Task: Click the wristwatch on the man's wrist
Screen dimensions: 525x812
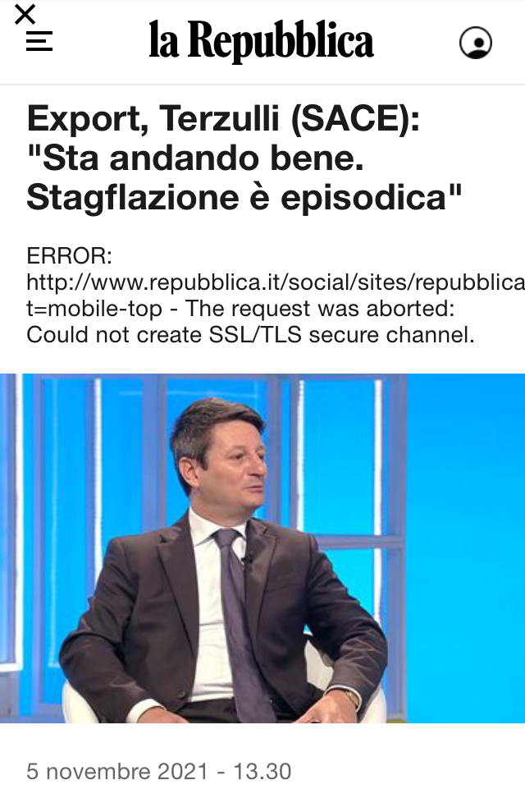Action: pos(351,697)
